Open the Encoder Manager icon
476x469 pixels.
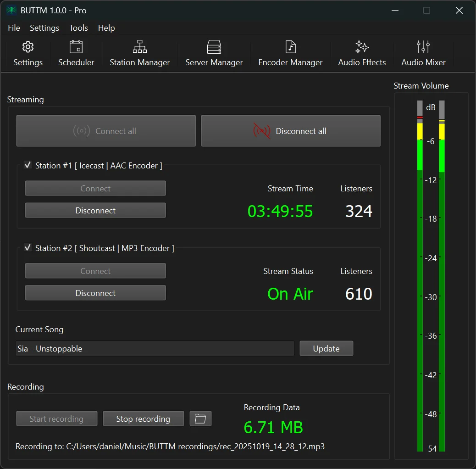(290, 47)
